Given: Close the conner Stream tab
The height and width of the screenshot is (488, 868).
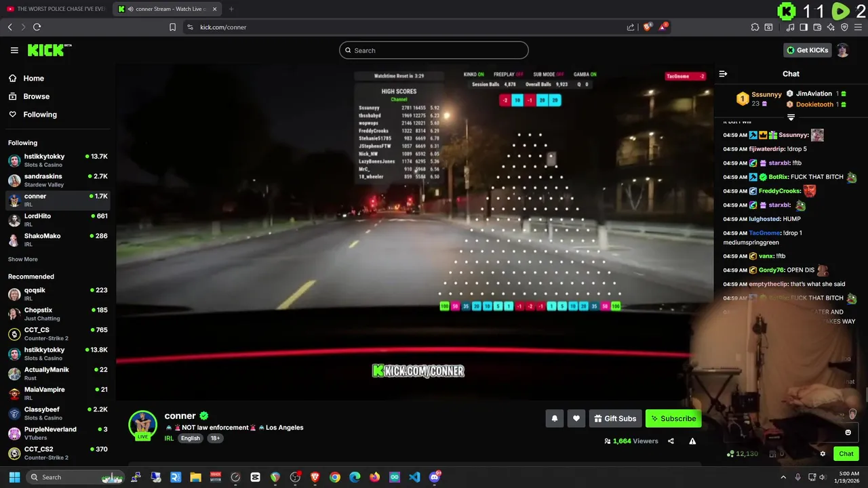Looking at the screenshot, I should coord(214,9).
